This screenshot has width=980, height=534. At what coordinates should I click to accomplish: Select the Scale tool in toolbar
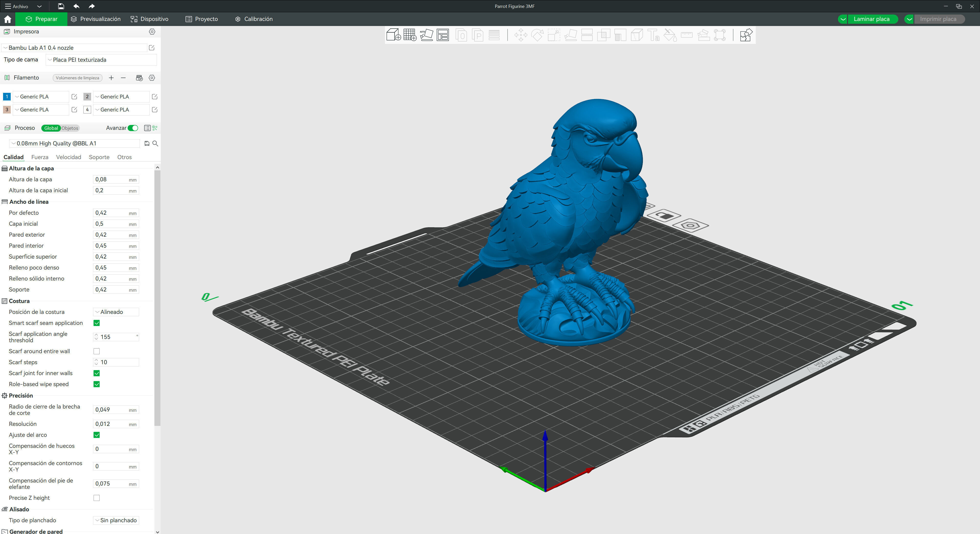(x=554, y=35)
